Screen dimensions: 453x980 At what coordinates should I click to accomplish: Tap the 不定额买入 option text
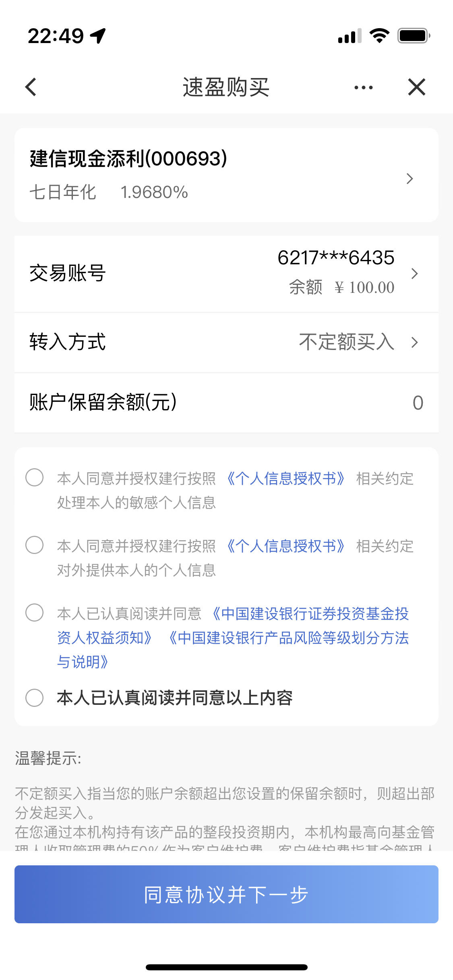(x=346, y=342)
